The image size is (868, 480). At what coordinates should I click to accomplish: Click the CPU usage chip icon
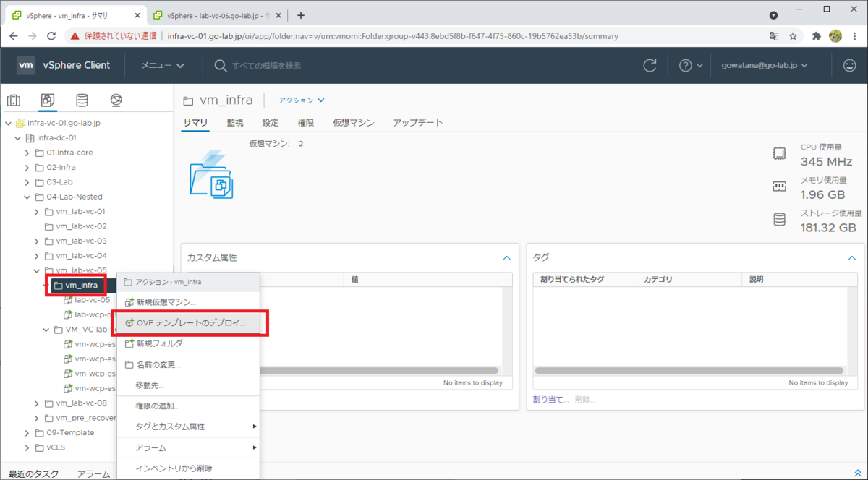779,153
